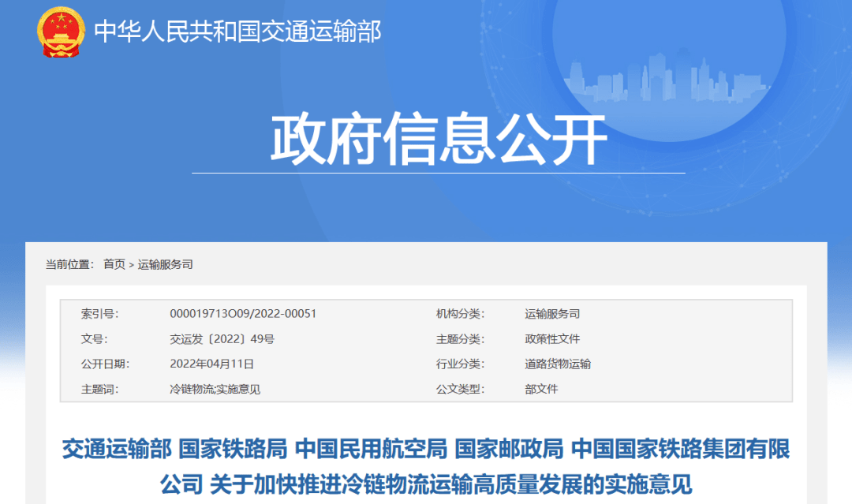The image size is (852, 504).
Task: Click the 公文类型 label
Action: [460, 390]
